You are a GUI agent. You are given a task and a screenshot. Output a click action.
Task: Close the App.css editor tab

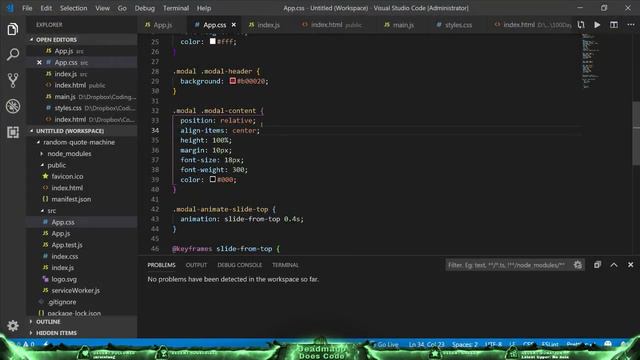233,25
